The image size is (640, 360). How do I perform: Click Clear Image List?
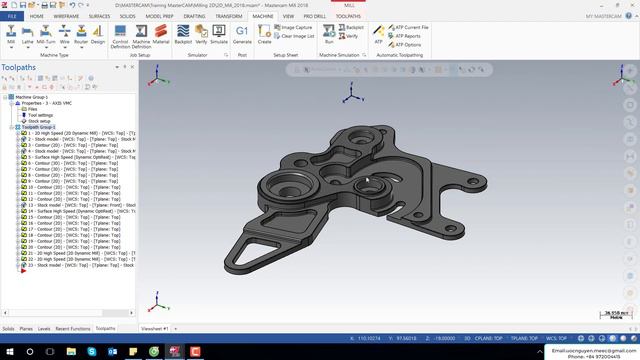pyautogui.click(x=294, y=36)
